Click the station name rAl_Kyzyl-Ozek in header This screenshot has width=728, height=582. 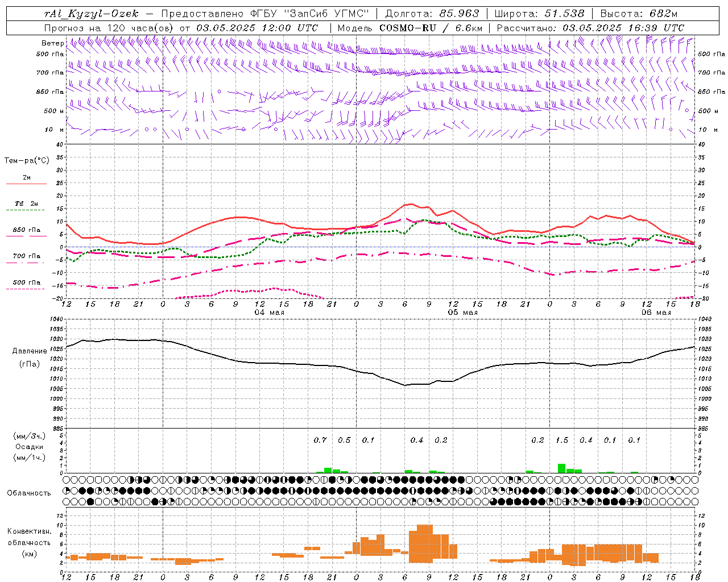coord(92,14)
